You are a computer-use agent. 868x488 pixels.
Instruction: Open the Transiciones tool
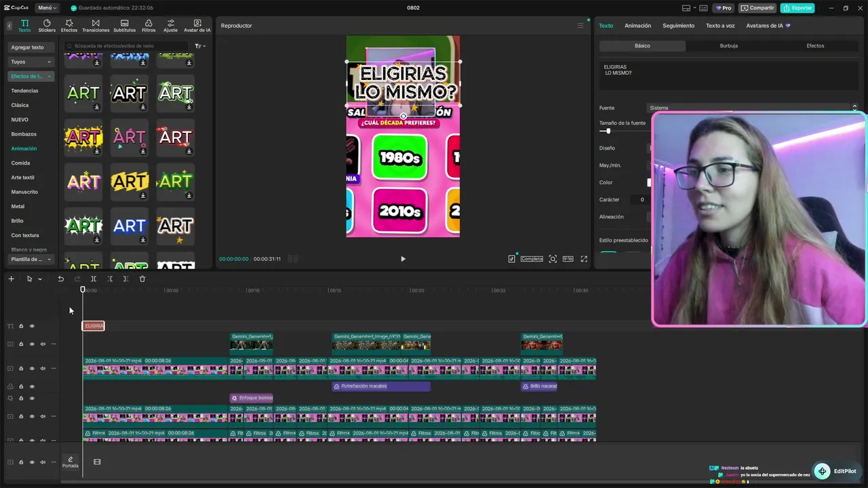96,26
